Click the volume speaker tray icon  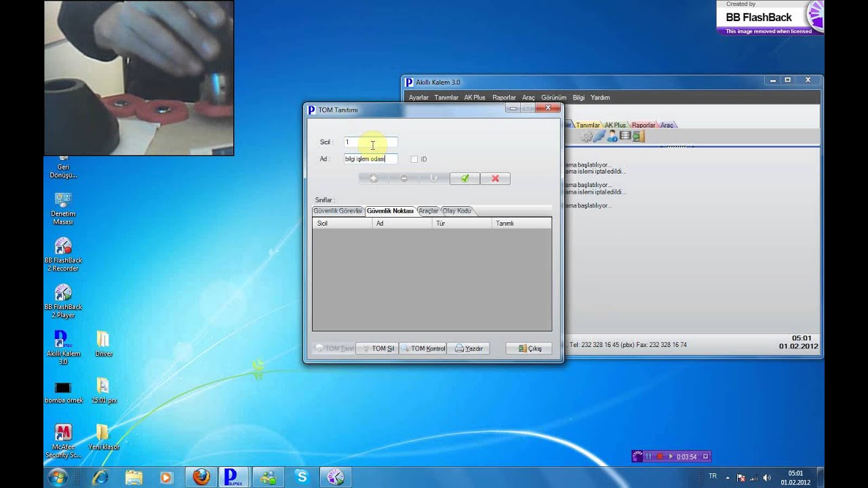(x=766, y=477)
